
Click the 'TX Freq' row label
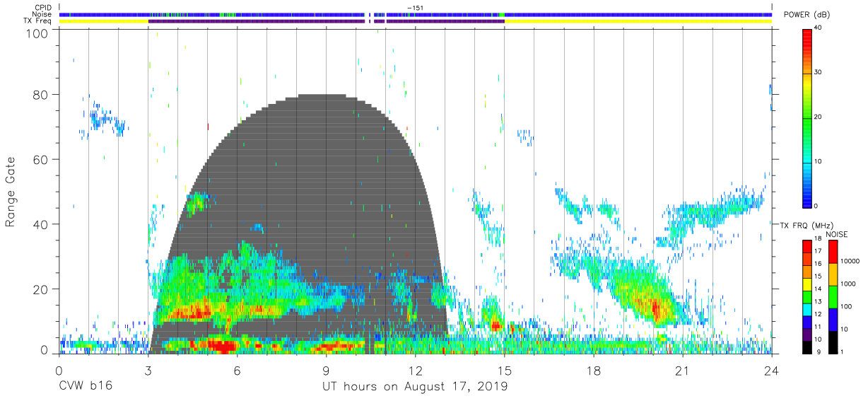(38, 21)
